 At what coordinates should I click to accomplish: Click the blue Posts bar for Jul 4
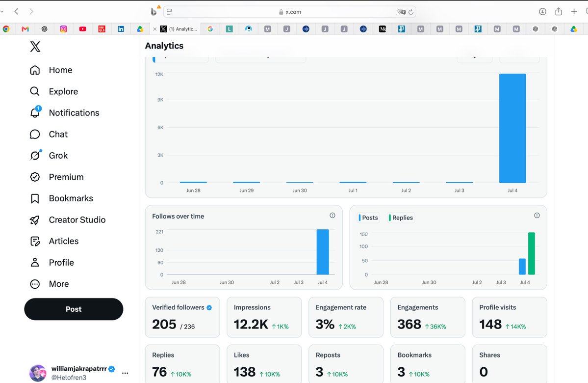pos(522,267)
